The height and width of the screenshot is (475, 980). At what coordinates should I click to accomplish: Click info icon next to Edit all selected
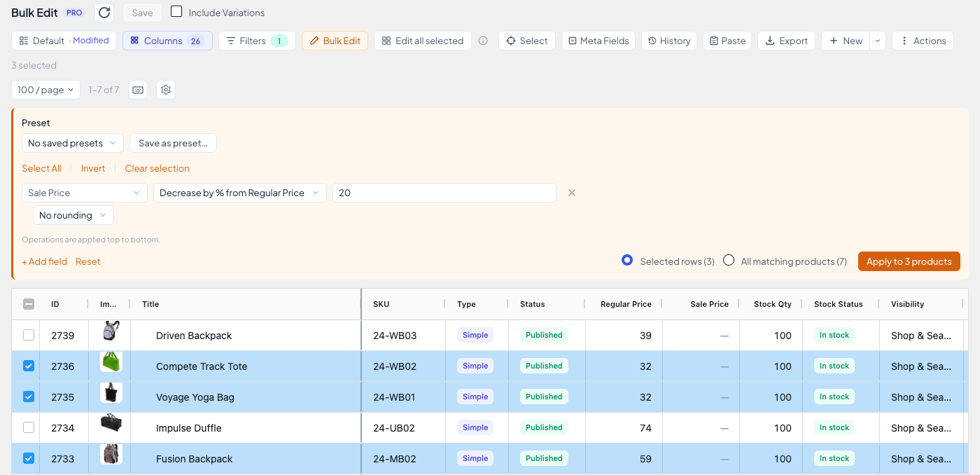483,41
